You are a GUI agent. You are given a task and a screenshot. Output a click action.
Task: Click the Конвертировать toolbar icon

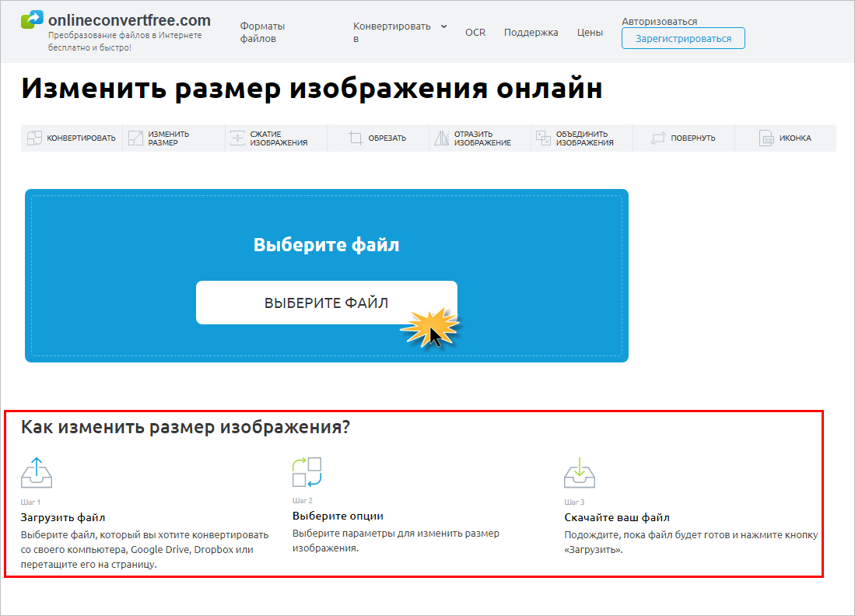tap(34, 138)
